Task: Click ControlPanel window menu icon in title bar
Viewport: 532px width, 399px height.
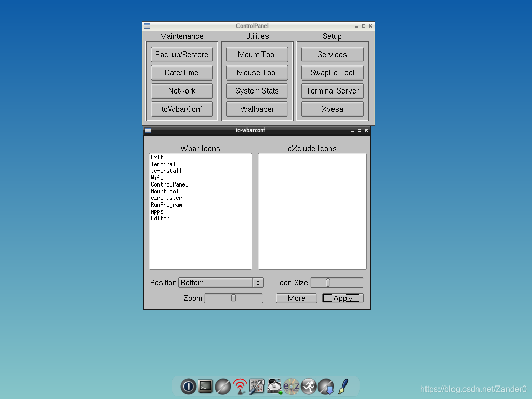Action: pyautogui.click(x=147, y=26)
